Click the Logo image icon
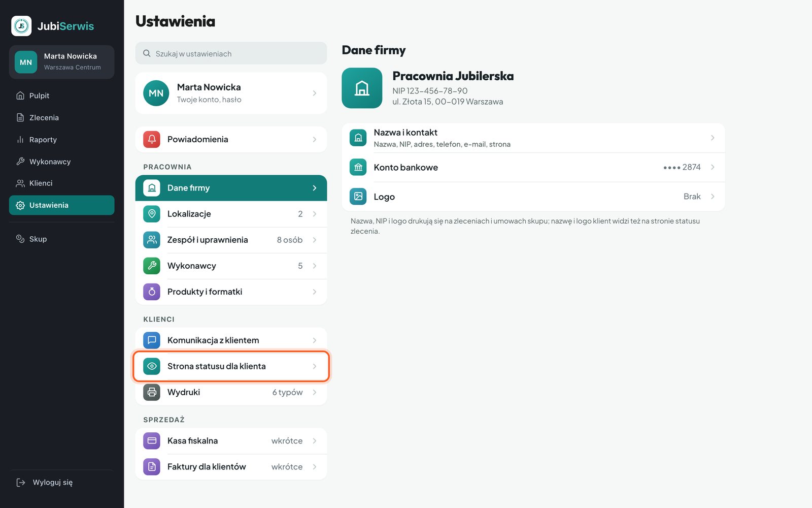 coord(358,197)
